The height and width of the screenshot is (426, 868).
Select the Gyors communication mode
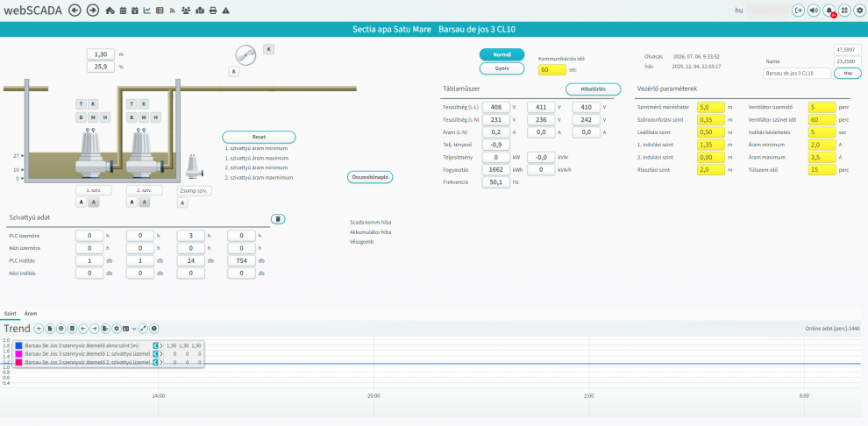[x=502, y=68]
